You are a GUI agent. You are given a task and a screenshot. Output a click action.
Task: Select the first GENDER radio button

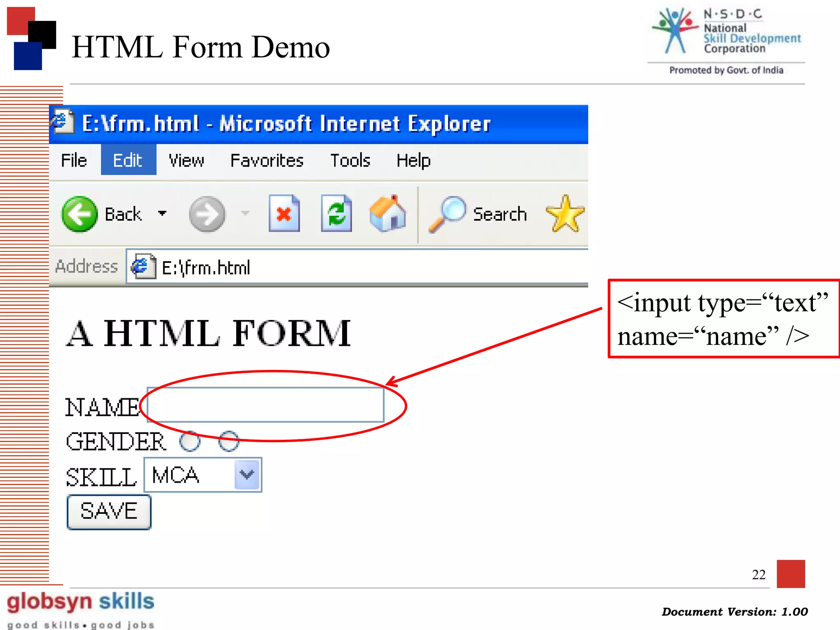pos(190,441)
